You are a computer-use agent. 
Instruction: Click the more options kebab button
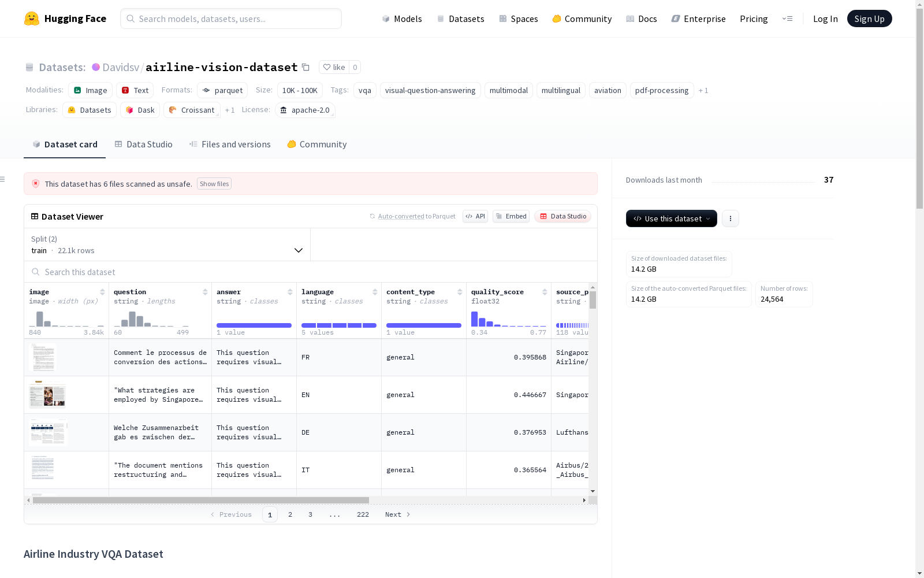[x=731, y=218]
